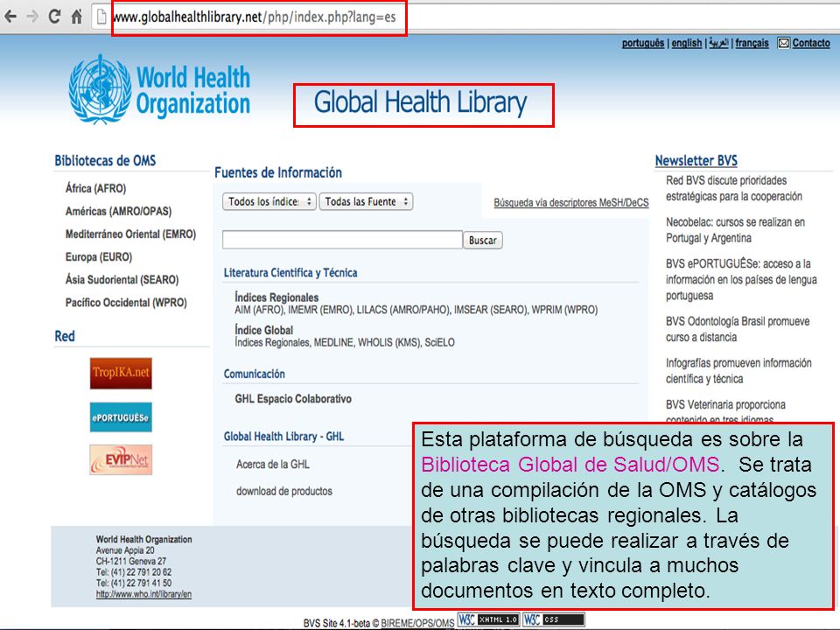Image resolution: width=840 pixels, height=630 pixels.
Task: Open the Índices Regionales link
Action: 276,297
